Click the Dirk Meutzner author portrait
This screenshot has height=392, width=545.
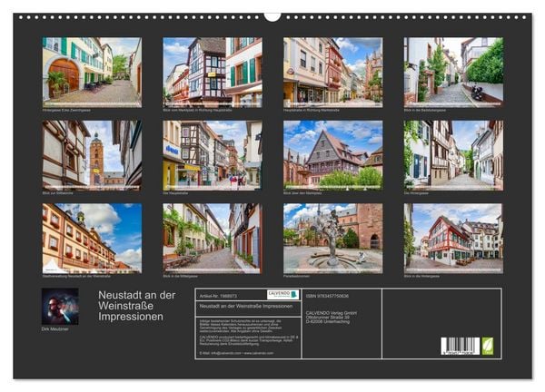[60, 306]
